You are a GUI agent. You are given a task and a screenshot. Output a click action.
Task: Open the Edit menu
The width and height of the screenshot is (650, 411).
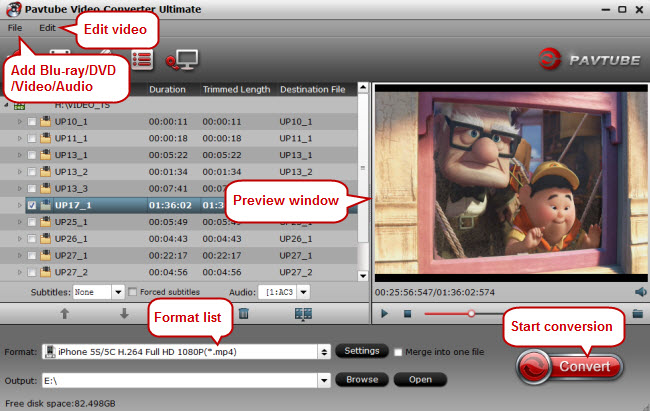47,28
